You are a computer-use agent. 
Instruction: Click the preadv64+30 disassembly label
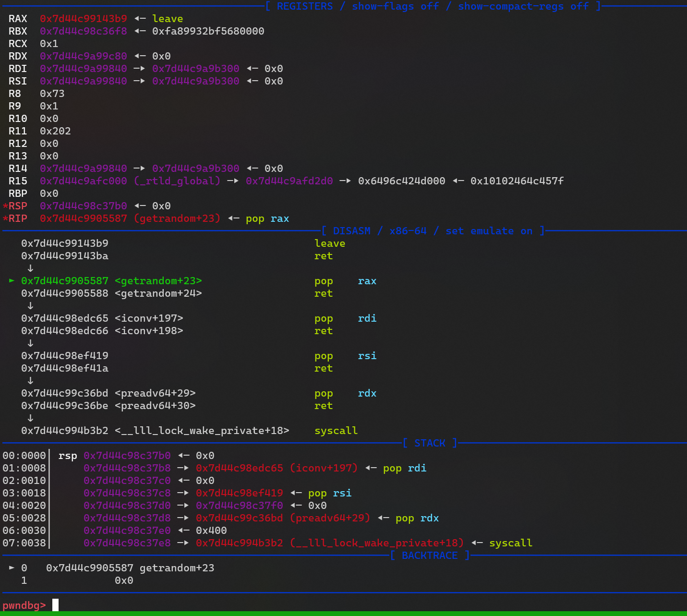tap(155, 406)
